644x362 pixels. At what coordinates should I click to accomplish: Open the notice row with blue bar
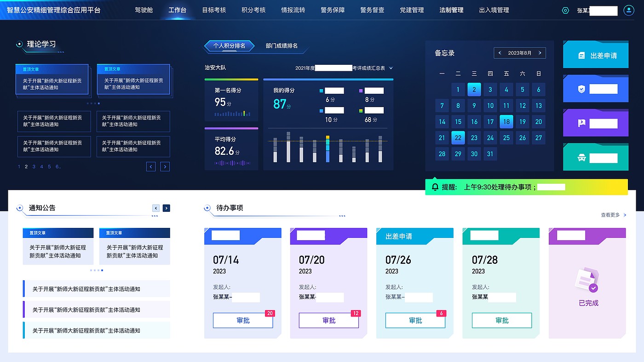point(96,289)
